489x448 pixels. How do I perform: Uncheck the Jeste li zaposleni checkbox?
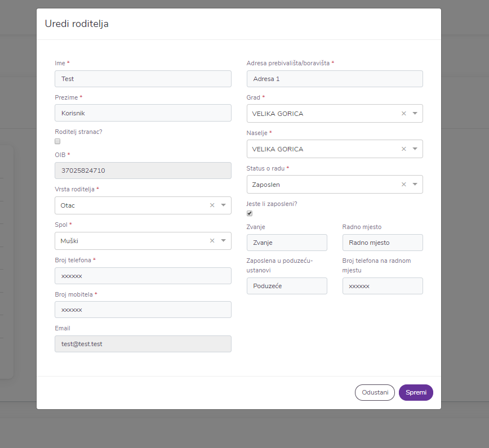(250, 213)
